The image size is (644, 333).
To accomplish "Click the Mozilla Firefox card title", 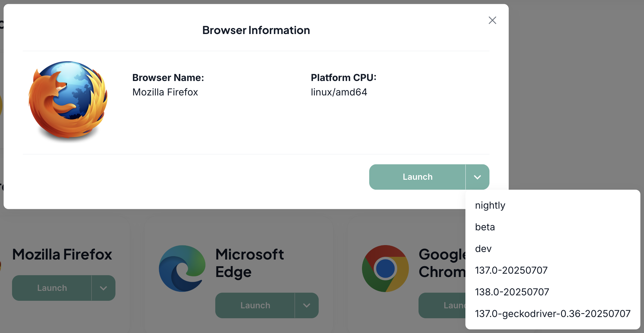I will [62, 254].
